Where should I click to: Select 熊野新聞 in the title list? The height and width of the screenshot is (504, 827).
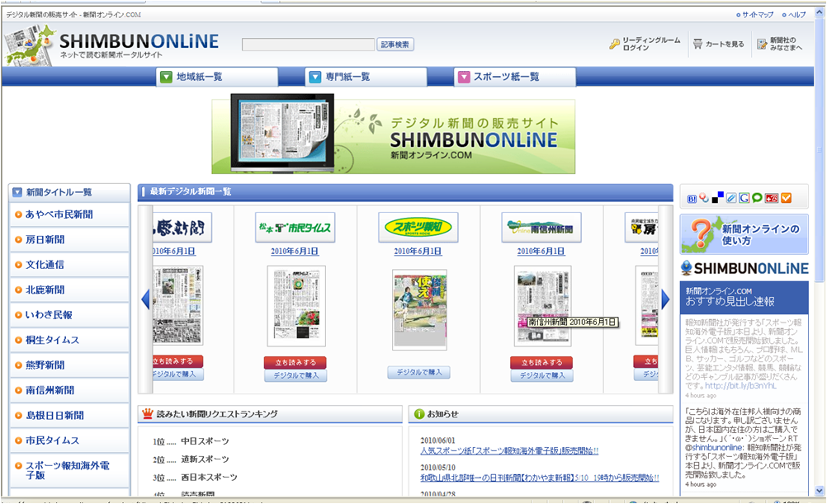(69, 365)
